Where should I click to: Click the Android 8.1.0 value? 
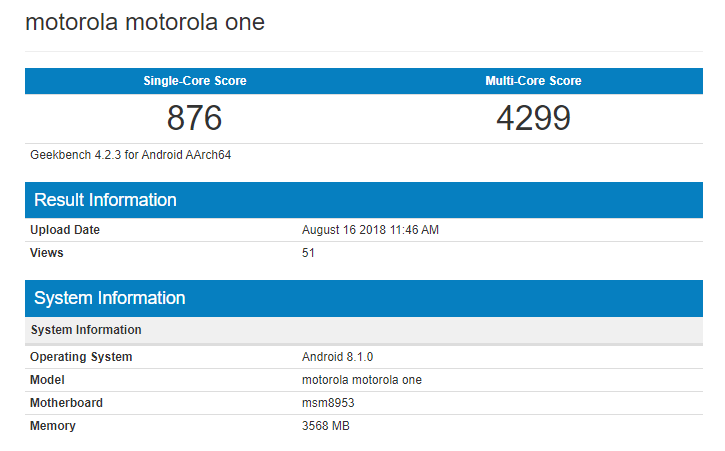tap(338, 357)
